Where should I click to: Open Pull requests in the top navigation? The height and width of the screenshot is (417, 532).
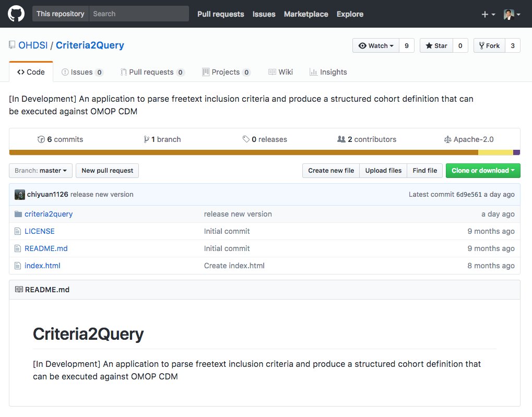pyautogui.click(x=220, y=14)
